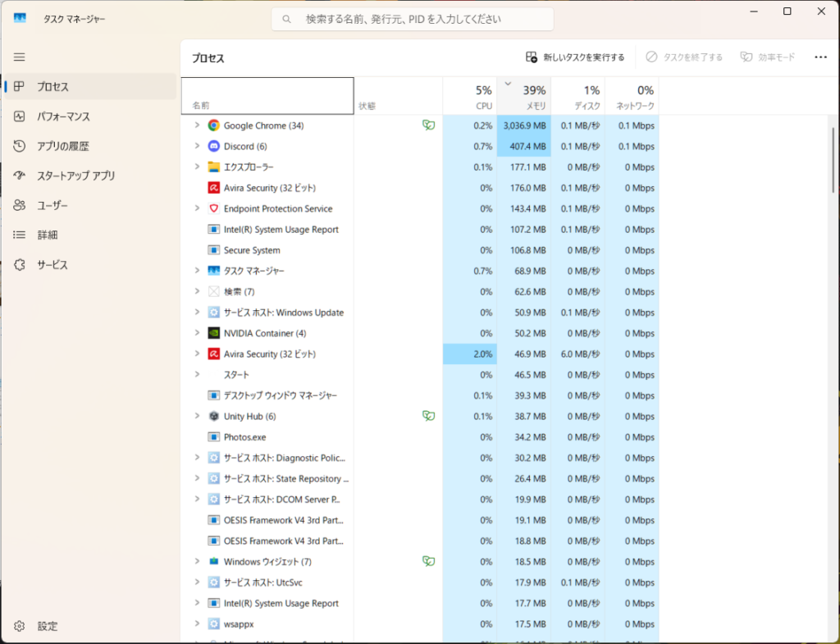Sort processes by CPU column header
Image resolution: width=840 pixels, height=644 pixels.
(x=470, y=97)
